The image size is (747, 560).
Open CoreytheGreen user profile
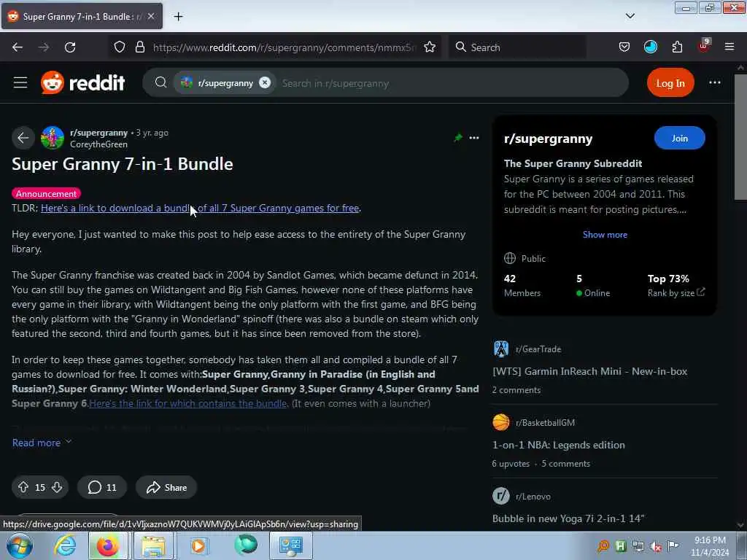click(98, 144)
